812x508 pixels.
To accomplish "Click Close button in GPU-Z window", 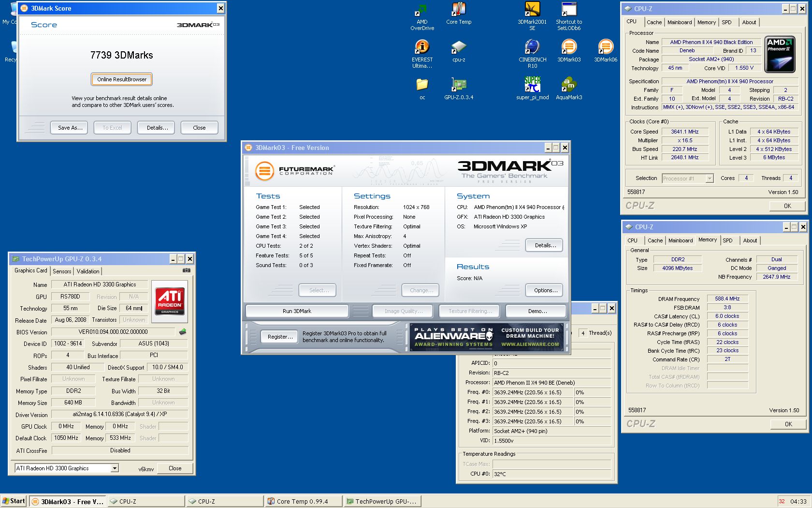I will pyautogui.click(x=175, y=468).
